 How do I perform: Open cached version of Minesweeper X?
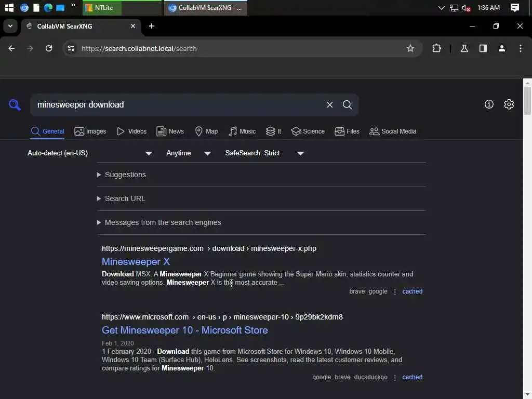click(412, 291)
